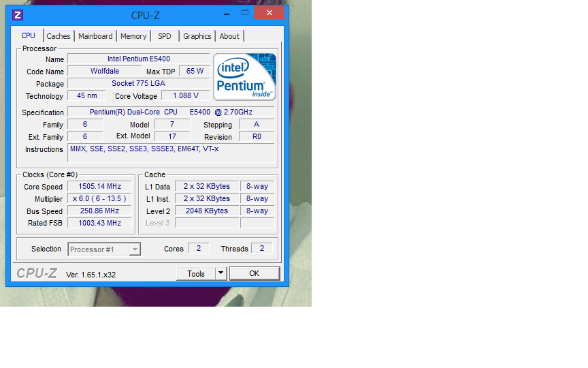Open the Graphics tab
The height and width of the screenshot is (368, 588).
pyautogui.click(x=197, y=36)
